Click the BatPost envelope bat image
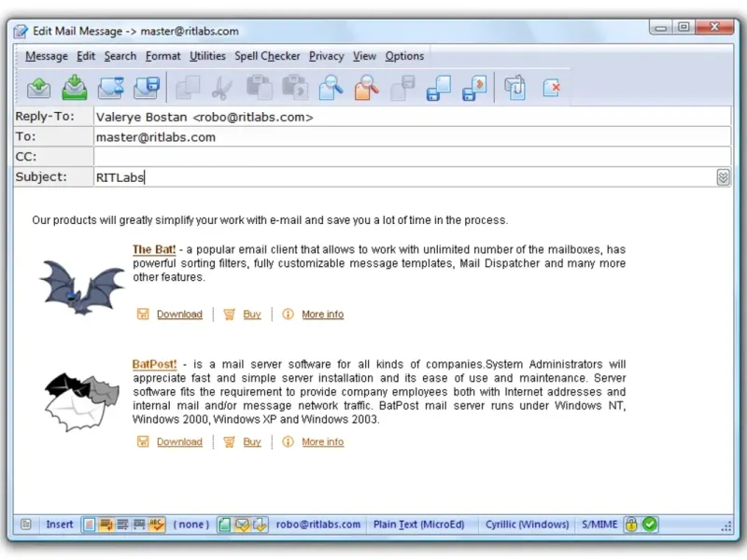The image size is (747, 560). [x=82, y=402]
